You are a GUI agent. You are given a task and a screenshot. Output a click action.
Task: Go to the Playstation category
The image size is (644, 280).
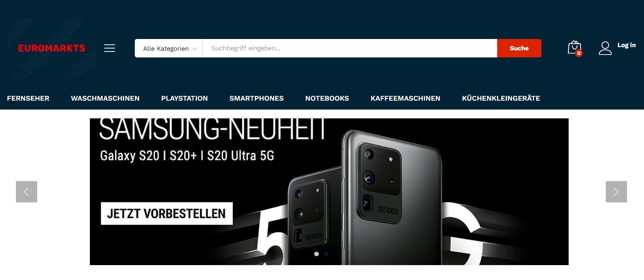tap(184, 98)
